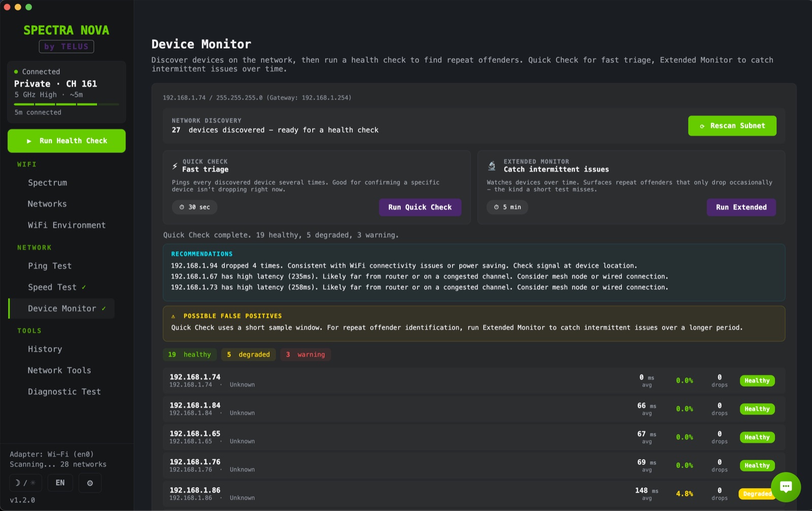Click Degraded badge for 192.168.1.86
The image size is (812, 511).
coord(757,494)
